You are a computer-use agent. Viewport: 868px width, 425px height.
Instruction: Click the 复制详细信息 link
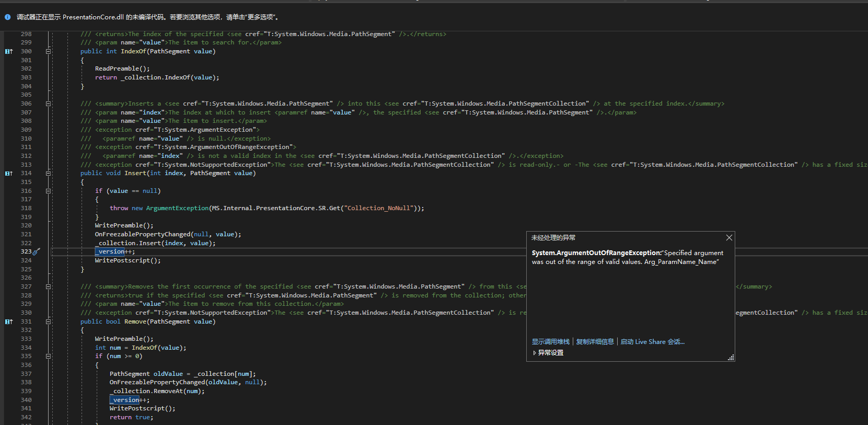pyautogui.click(x=595, y=342)
